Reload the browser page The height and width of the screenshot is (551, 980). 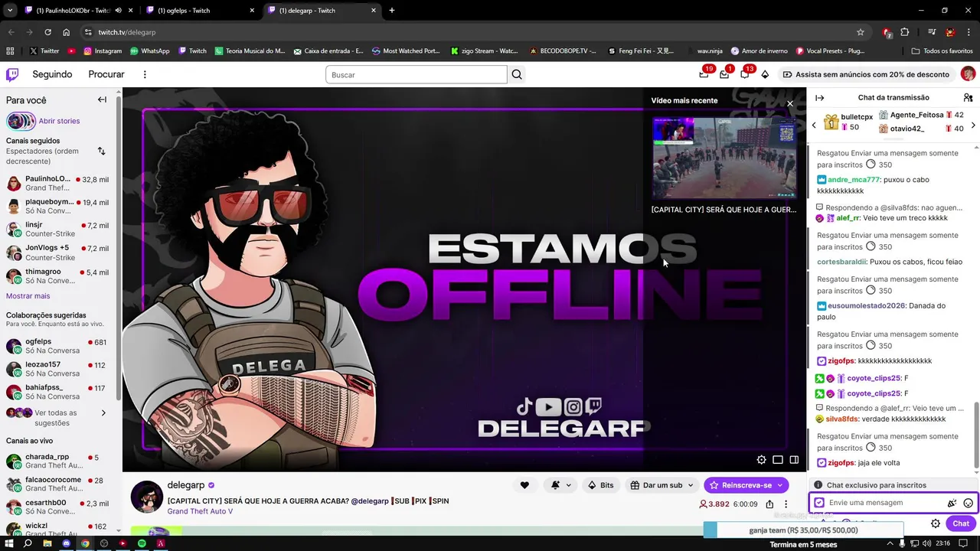47,32
